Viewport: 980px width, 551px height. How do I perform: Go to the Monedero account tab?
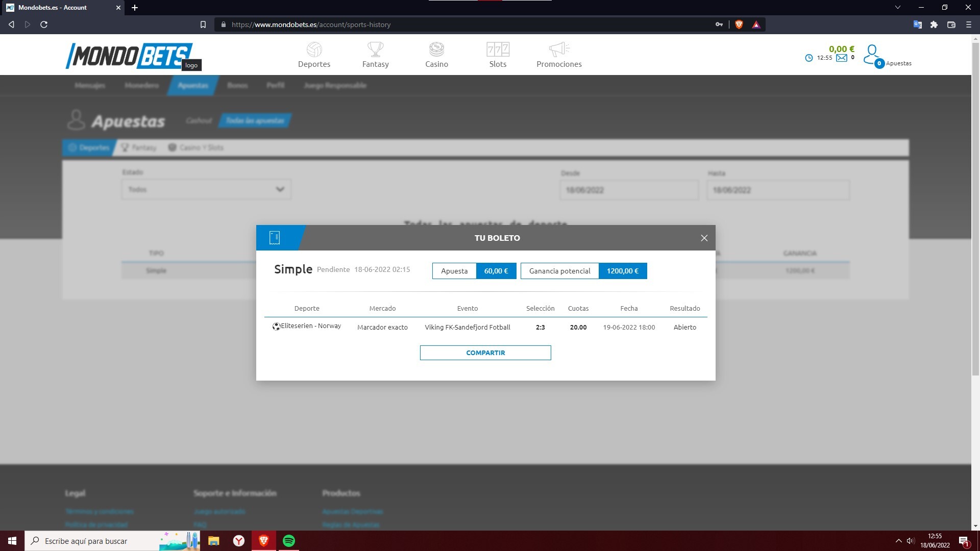[x=142, y=85]
